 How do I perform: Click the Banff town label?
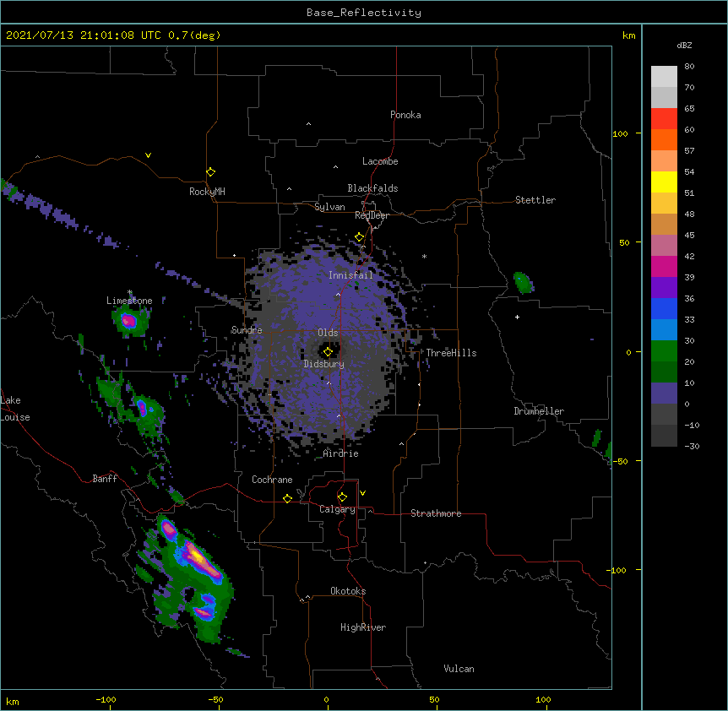pos(105,479)
